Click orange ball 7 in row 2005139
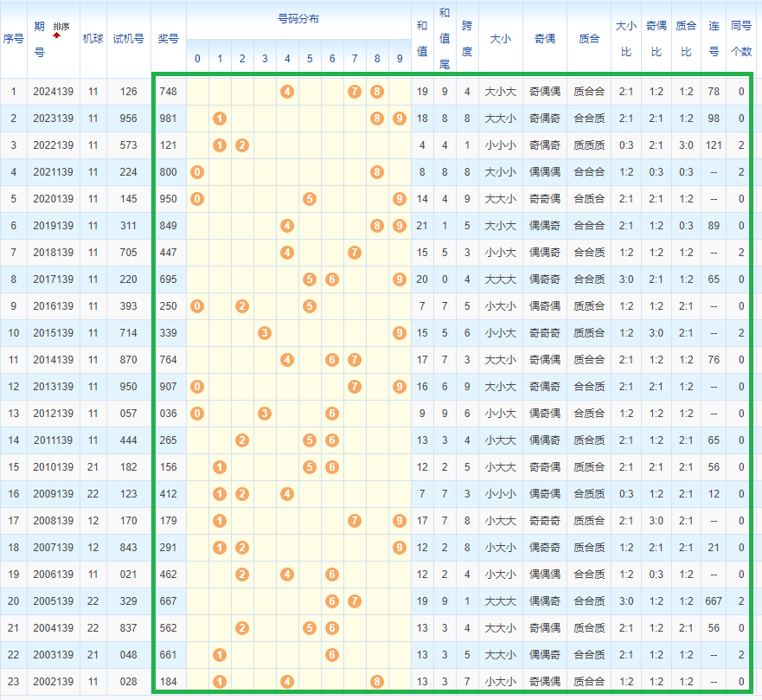Image resolution: width=762 pixels, height=700 pixels. (x=354, y=601)
